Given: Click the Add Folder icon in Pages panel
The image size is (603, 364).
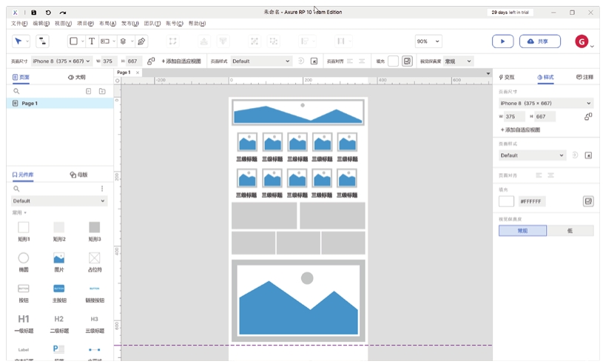Looking at the screenshot, I should tap(102, 91).
